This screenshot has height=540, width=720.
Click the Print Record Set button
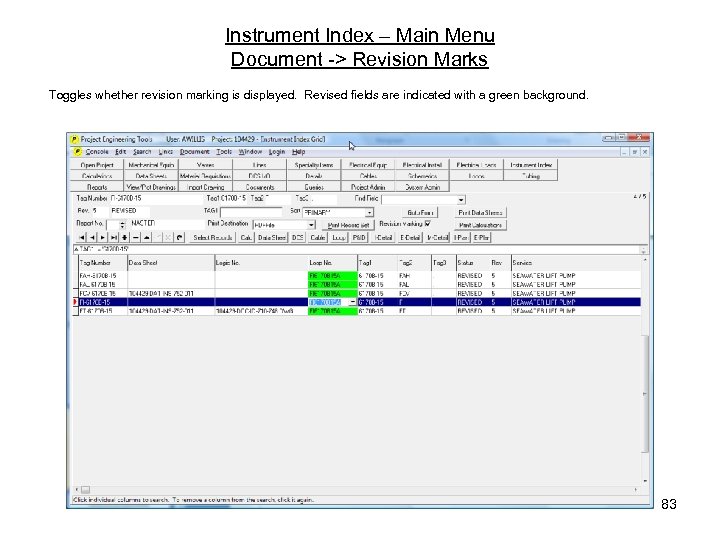pyautogui.click(x=348, y=225)
